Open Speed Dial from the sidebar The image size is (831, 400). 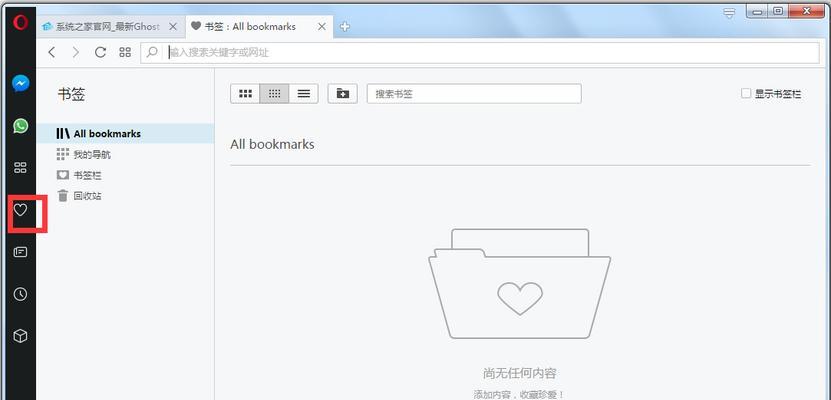(x=20, y=168)
